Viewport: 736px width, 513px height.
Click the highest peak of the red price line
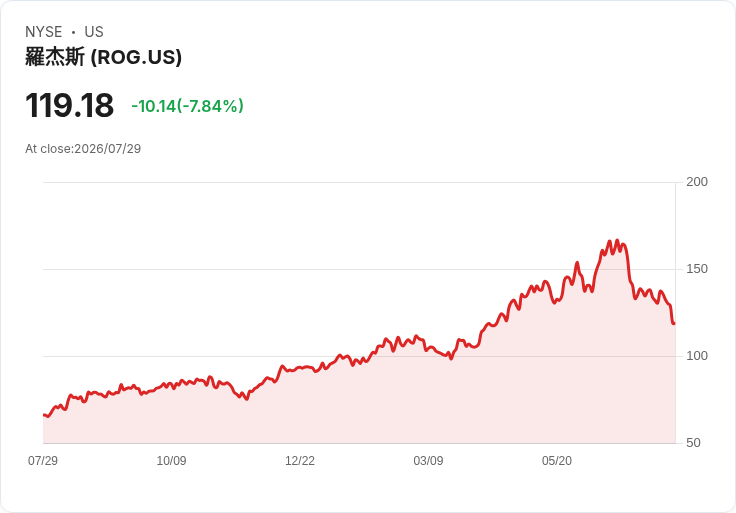[617, 240]
